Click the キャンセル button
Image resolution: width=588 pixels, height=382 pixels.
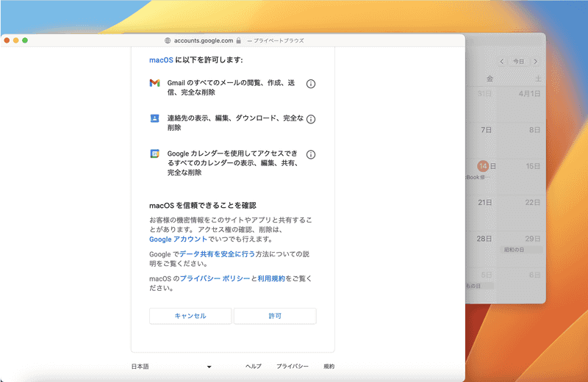[190, 316]
